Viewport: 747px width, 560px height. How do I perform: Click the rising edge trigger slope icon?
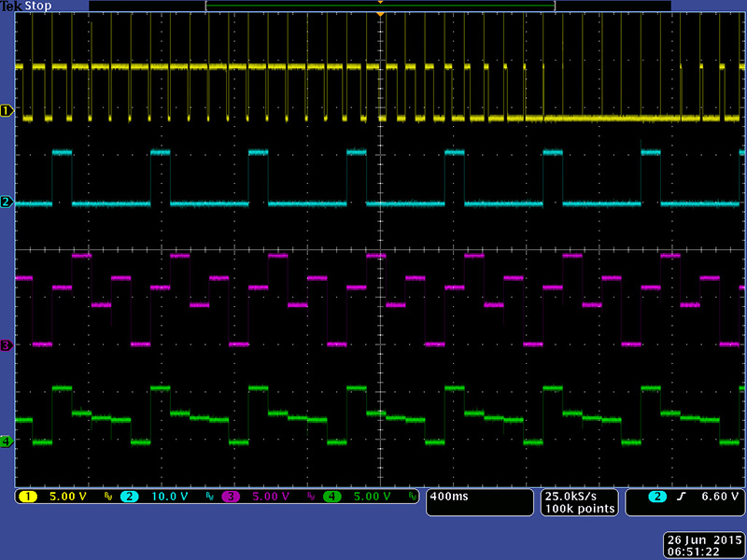[681, 497]
